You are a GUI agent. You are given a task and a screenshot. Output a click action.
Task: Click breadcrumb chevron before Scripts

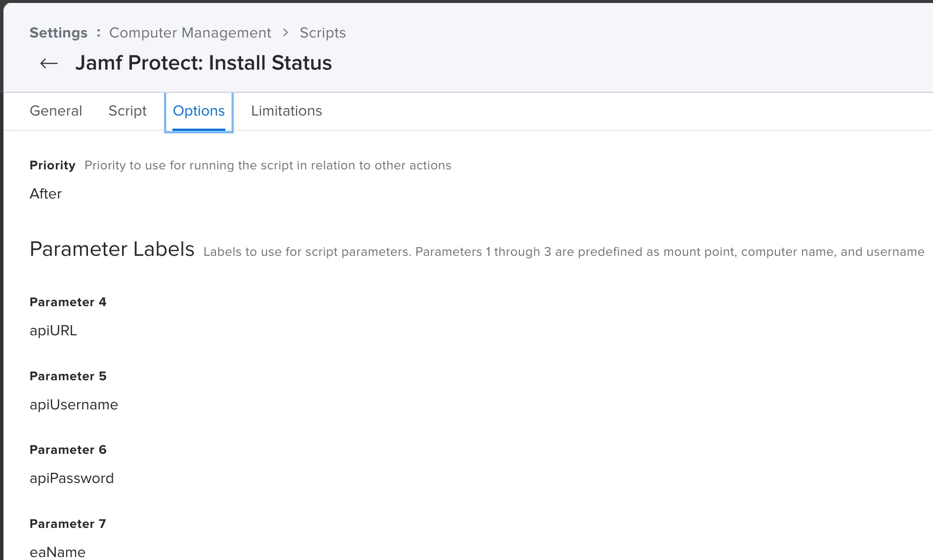click(x=286, y=33)
